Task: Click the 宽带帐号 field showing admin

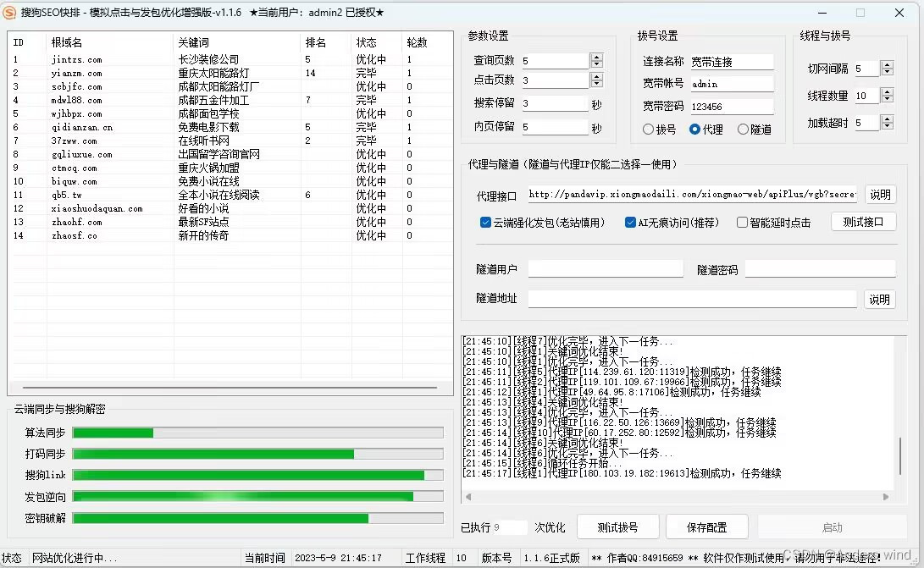Action: [x=731, y=85]
